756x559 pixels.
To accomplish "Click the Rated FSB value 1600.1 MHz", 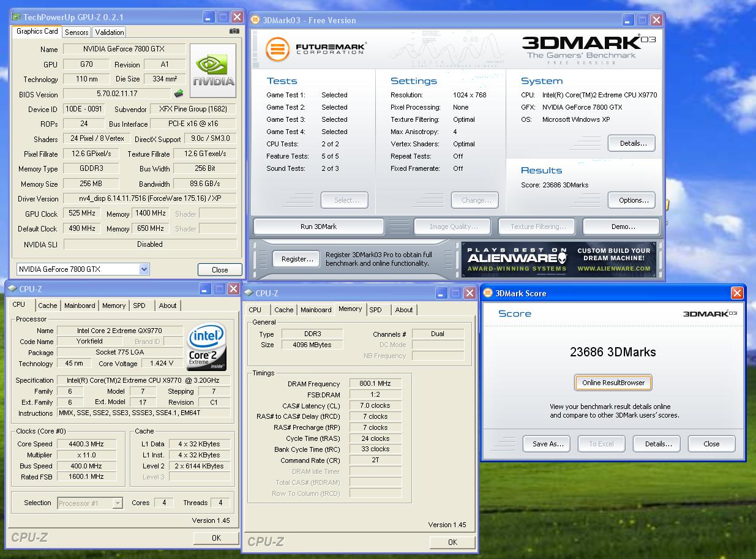I will point(86,476).
